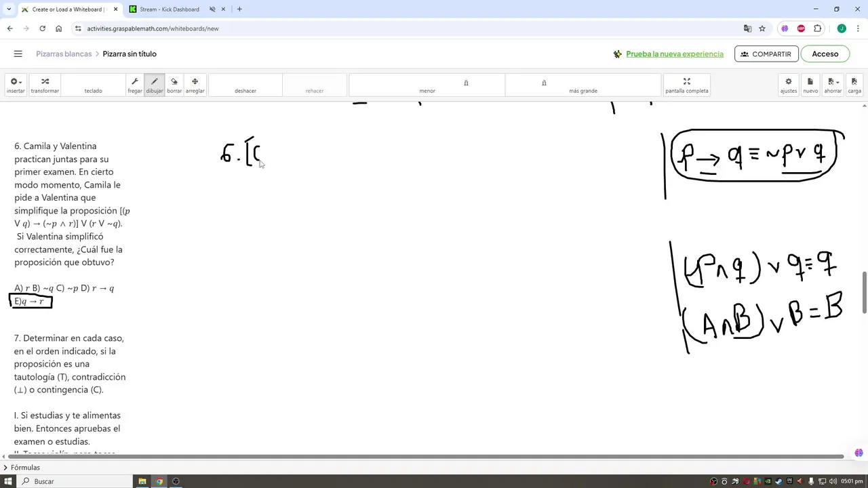The width and height of the screenshot is (868, 488).
Task: Click más grande to enlarge text
Action: tap(583, 85)
